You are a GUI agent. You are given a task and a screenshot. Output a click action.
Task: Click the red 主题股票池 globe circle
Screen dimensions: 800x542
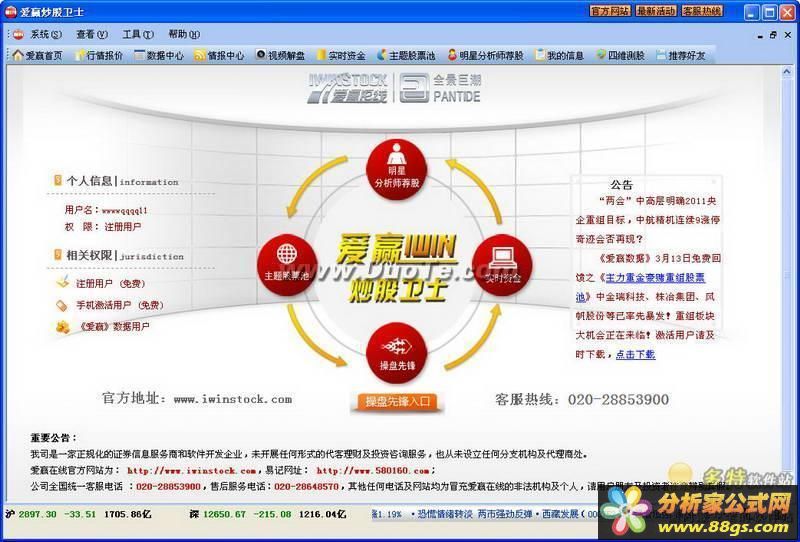pos(287,264)
